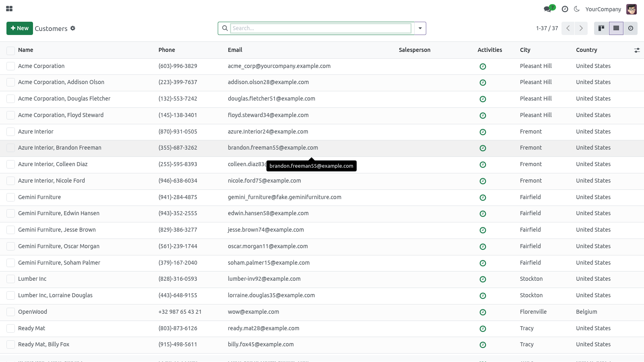This screenshot has height=362, width=644.
Task: Open the user avatar menu
Action: pyautogui.click(x=632, y=9)
